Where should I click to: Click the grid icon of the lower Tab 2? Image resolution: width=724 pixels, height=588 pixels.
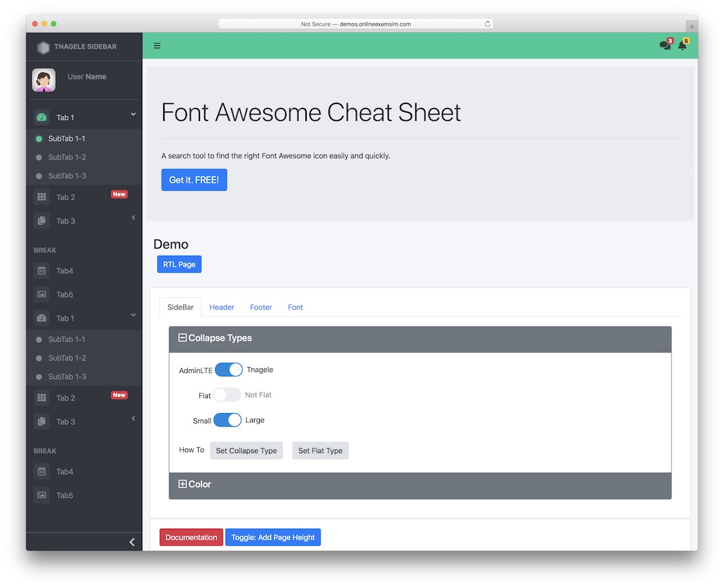pyautogui.click(x=41, y=398)
